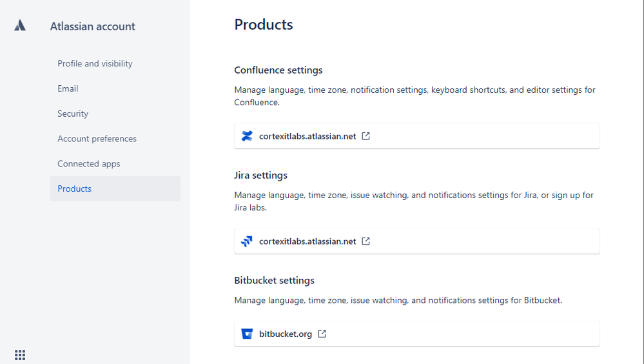The height and width of the screenshot is (364, 644).
Task: Open the bitbucket.org link text
Action: tap(286, 334)
